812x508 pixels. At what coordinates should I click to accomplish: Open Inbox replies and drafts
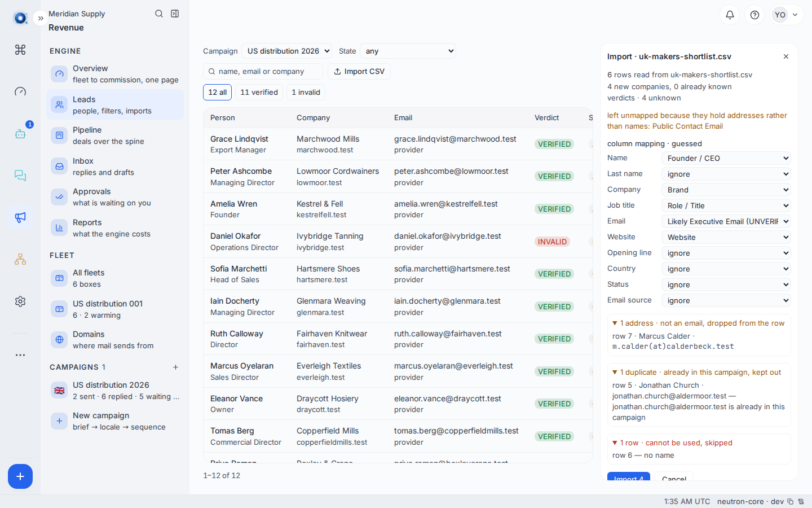(115, 167)
